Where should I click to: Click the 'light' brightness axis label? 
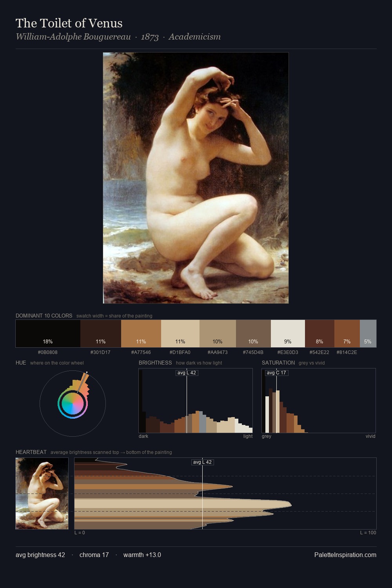click(248, 436)
